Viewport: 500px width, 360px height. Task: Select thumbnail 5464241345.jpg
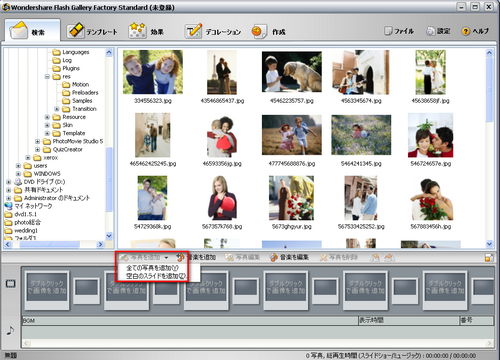(361, 135)
